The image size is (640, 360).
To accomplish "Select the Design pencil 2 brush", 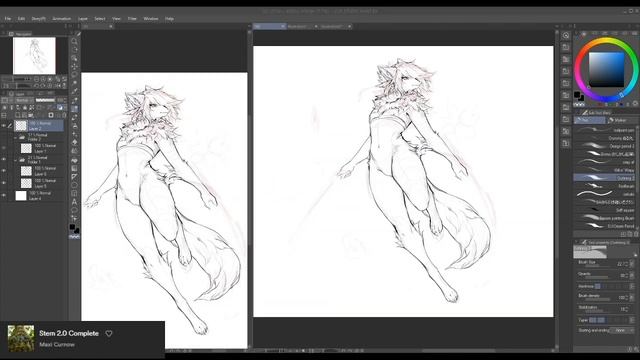I will tap(604, 146).
